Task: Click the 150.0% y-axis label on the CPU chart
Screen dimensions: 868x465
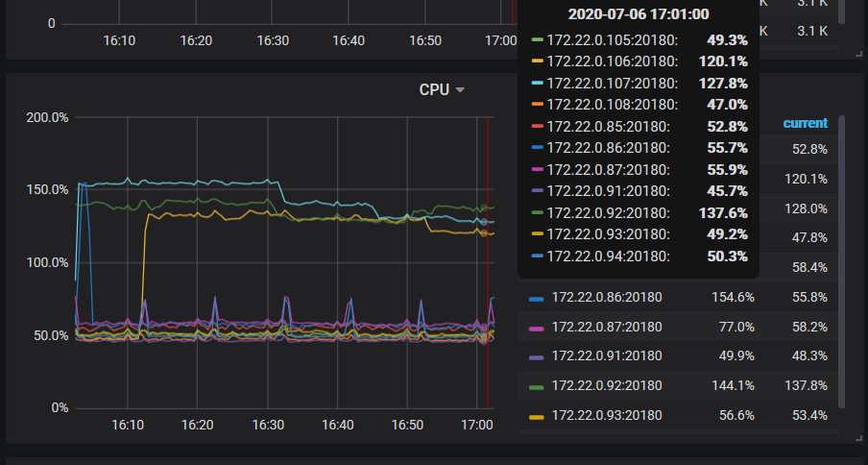Action: coord(48,190)
